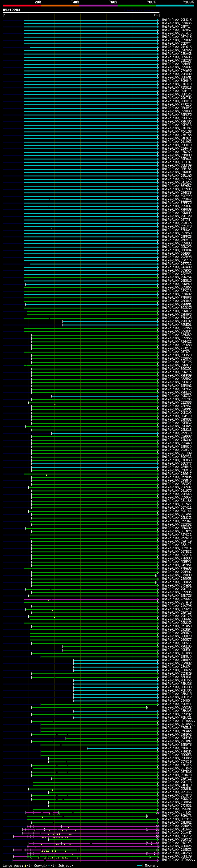197x868 pixels.
Task: Click the =50char. scale legend
Action: pos(148,865)
